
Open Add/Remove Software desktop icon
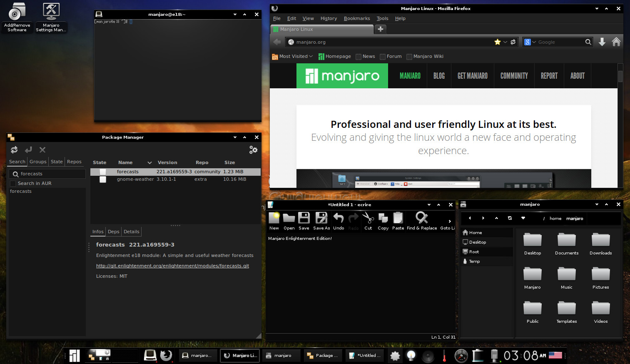[x=17, y=17]
